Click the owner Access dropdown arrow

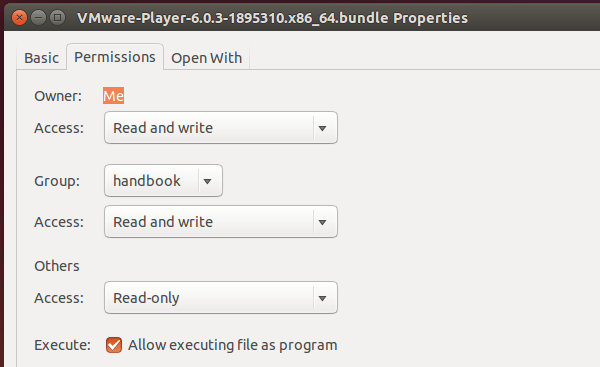coord(323,128)
